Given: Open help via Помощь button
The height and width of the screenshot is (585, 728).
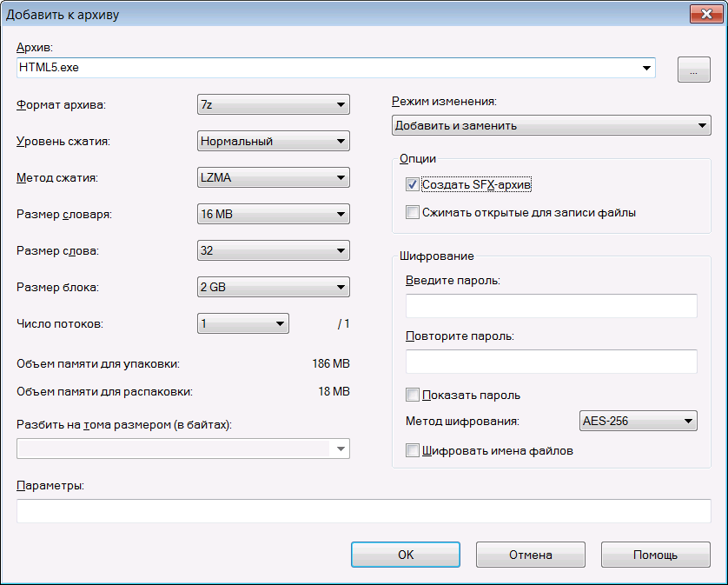Looking at the screenshot, I should [x=656, y=555].
